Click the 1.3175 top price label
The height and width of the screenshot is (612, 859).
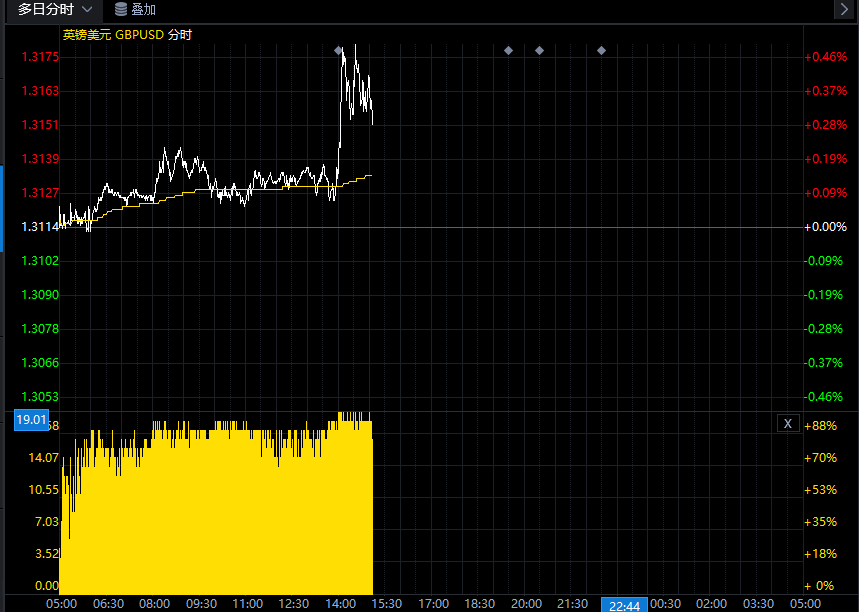click(x=40, y=57)
